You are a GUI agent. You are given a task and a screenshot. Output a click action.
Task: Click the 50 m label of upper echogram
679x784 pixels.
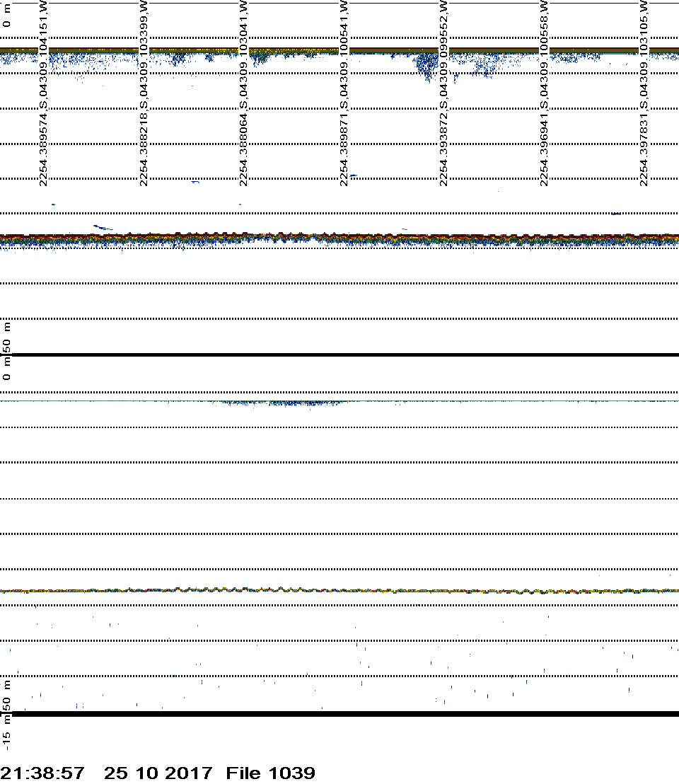pyautogui.click(x=7, y=338)
